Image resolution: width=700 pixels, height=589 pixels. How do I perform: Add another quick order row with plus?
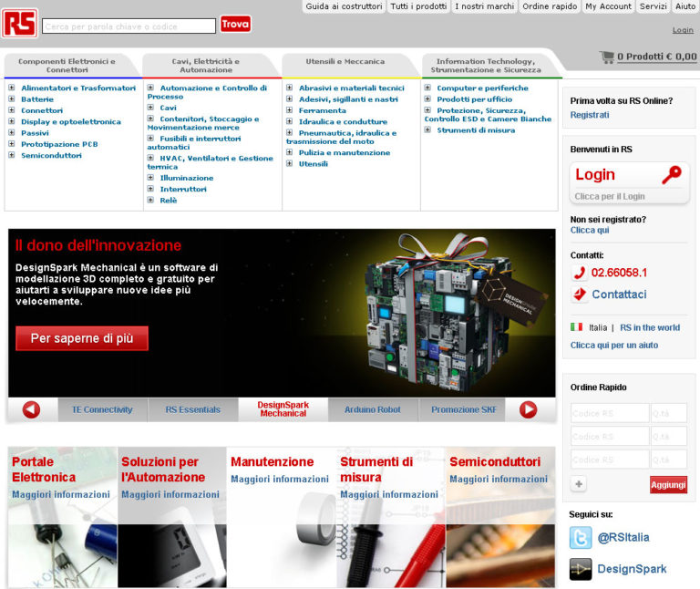click(x=579, y=484)
